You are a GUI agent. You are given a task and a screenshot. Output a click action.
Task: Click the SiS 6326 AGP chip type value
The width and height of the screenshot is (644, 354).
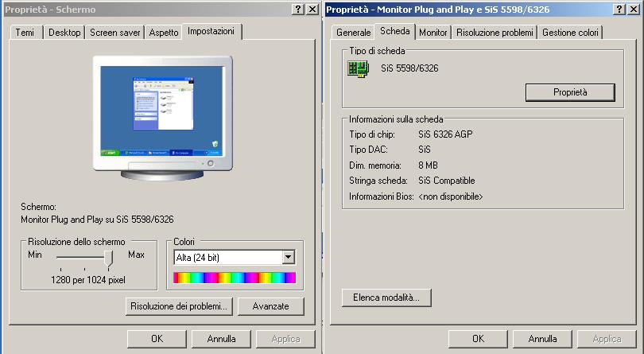coord(445,134)
